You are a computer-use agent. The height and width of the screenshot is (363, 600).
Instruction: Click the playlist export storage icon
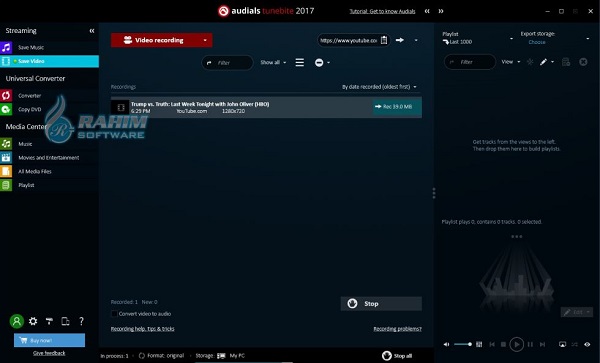pos(566,62)
